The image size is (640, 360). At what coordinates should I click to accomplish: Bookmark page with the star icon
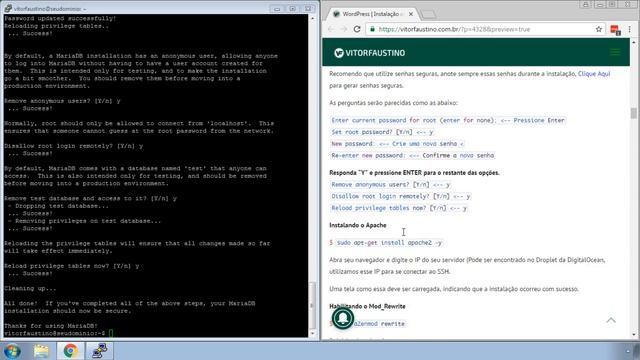click(598, 29)
